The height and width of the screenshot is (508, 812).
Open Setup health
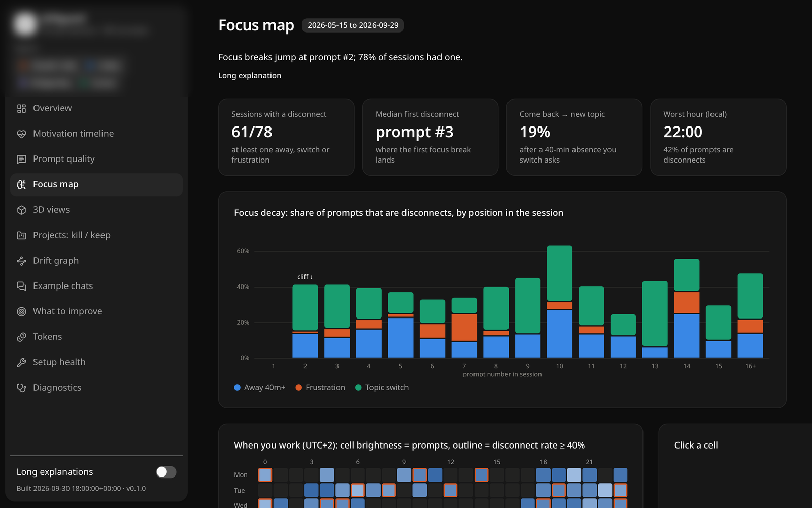tap(96, 362)
